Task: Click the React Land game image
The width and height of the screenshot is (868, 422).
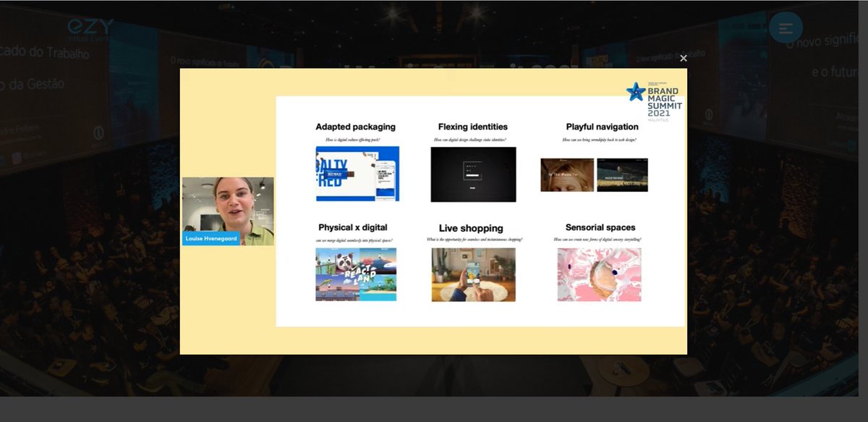Action: click(356, 274)
